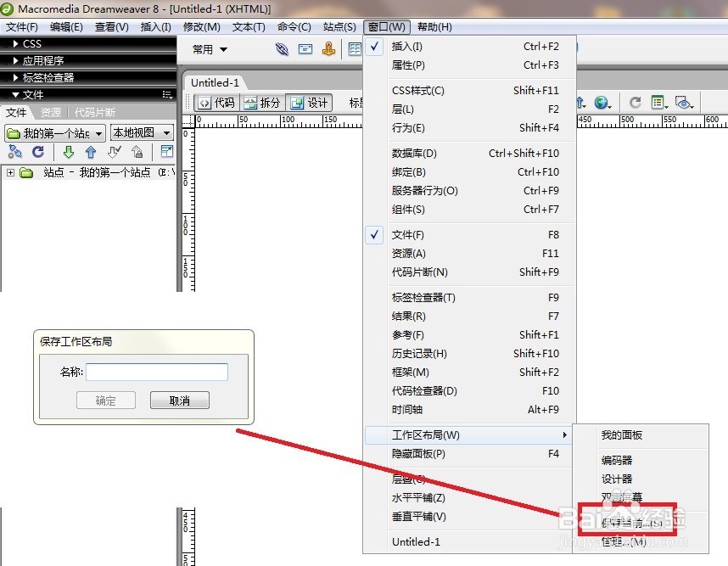Choose 隐藏面板(P) menu entry
The height and width of the screenshot is (566, 728).
point(468,454)
